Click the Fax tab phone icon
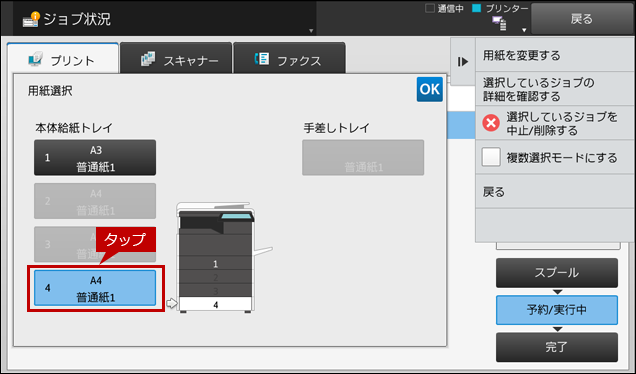Screen dimensions: 636x374 click(x=262, y=59)
